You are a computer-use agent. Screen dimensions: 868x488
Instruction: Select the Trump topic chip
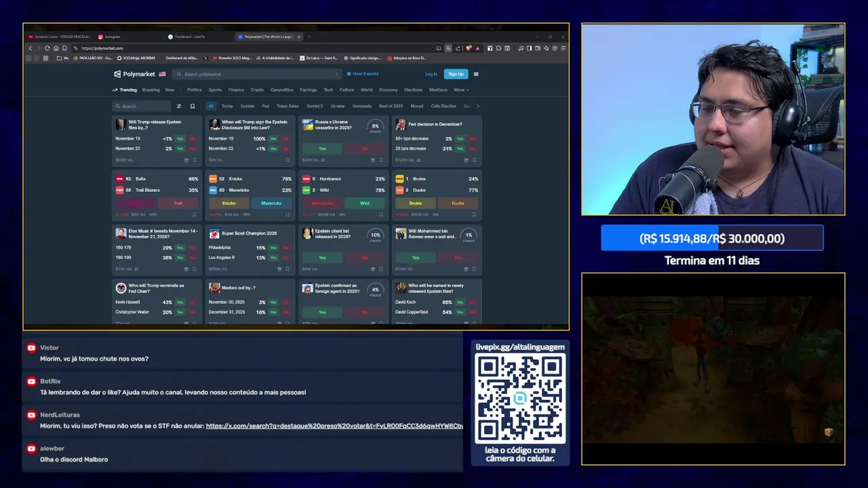point(227,106)
